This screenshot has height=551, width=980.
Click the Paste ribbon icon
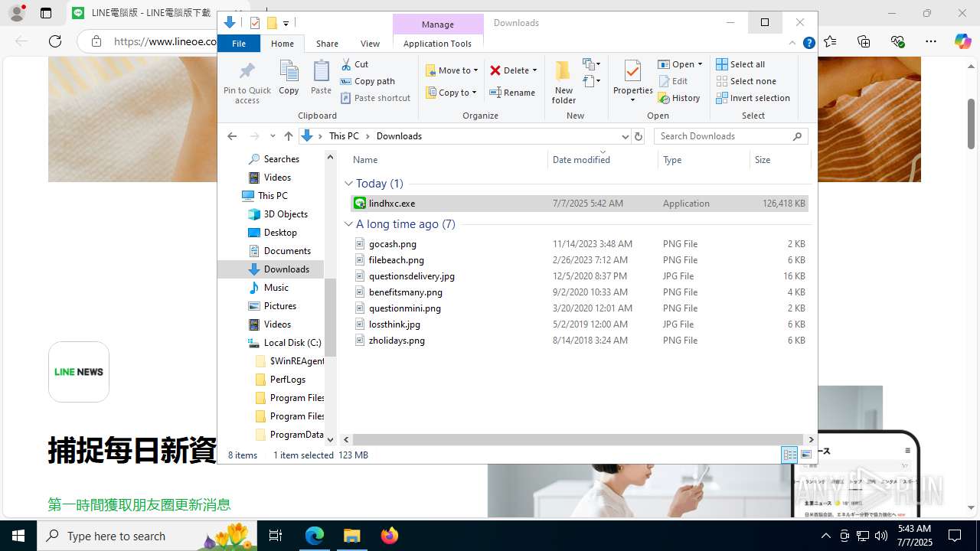coord(321,78)
